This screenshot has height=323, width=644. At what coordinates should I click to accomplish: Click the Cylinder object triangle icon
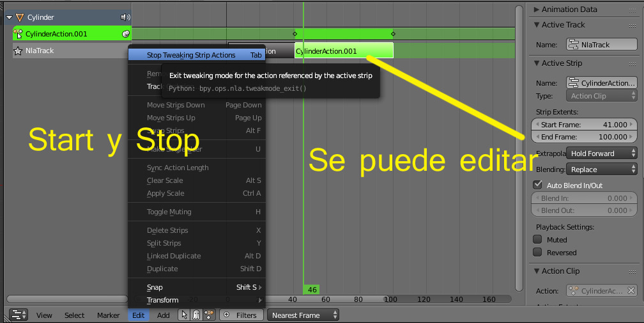point(20,17)
